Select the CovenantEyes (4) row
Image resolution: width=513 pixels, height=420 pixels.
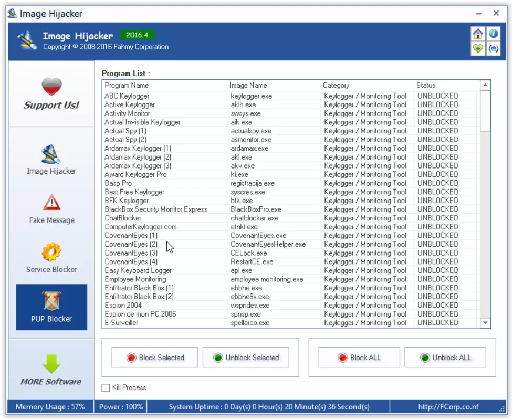(291, 261)
